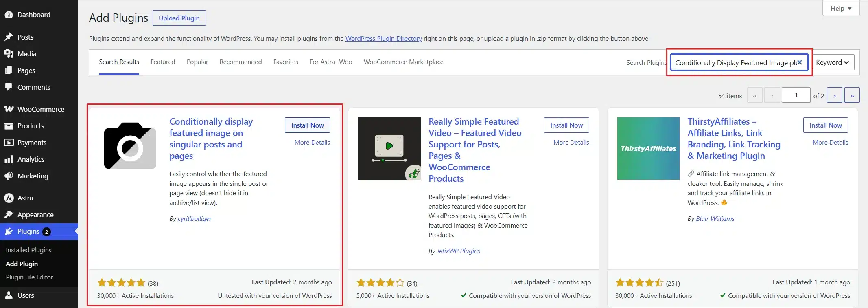Switch to the Search Results tab

tap(119, 62)
